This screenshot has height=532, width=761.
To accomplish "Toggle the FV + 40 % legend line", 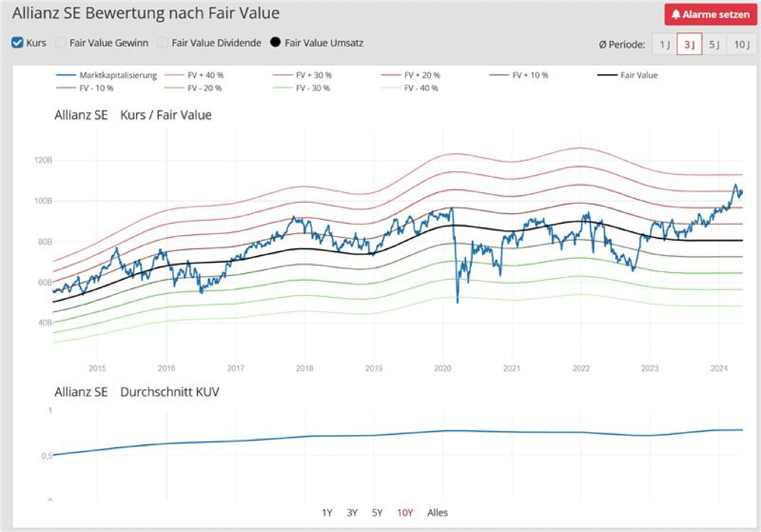I will tap(194, 75).
